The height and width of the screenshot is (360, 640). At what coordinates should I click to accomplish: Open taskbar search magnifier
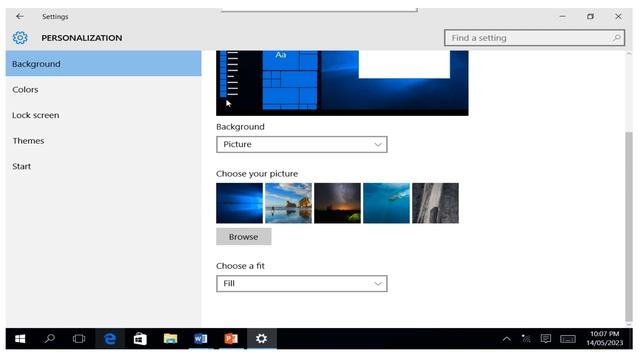click(x=50, y=339)
